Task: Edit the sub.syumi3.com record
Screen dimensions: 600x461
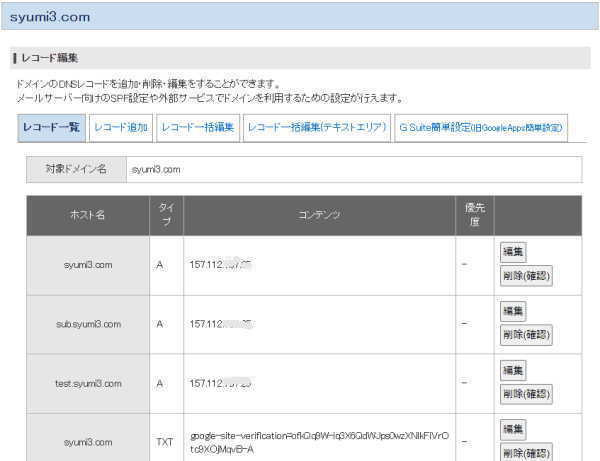Action: [x=513, y=311]
